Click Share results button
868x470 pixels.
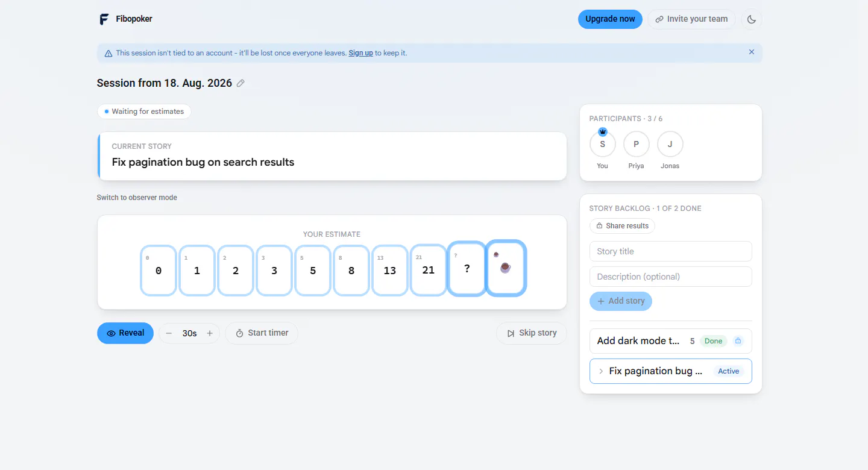coord(622,226)
